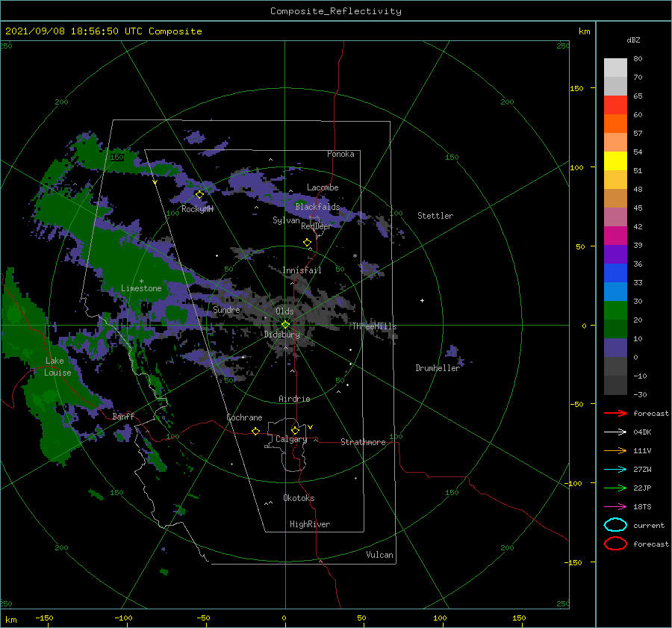Select the HighRiver label

pos(310,524)
